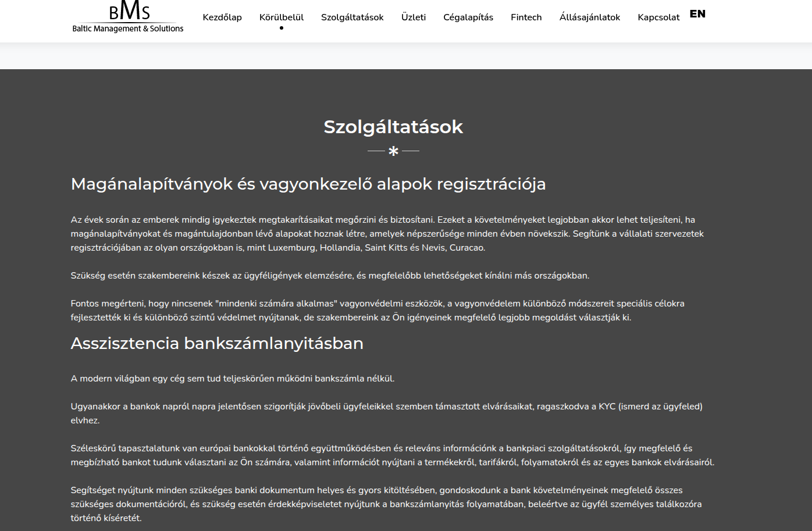Screen dimensions: 812x531
Task: Click the BMS Baltic Management logo
Action: [x=128, y=18]
